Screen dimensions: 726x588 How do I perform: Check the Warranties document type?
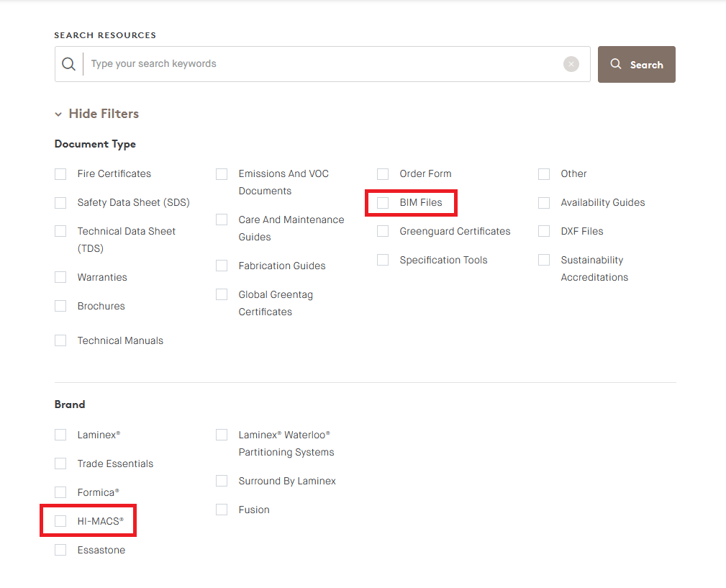click(x=60, y=277)
